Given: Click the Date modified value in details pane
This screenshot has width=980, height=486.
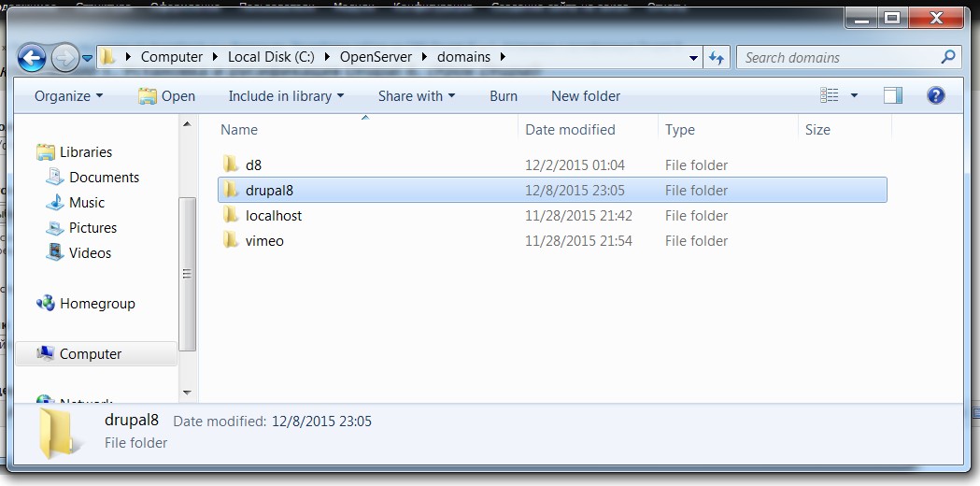Looking at the screenshot, I should [321, 421].
